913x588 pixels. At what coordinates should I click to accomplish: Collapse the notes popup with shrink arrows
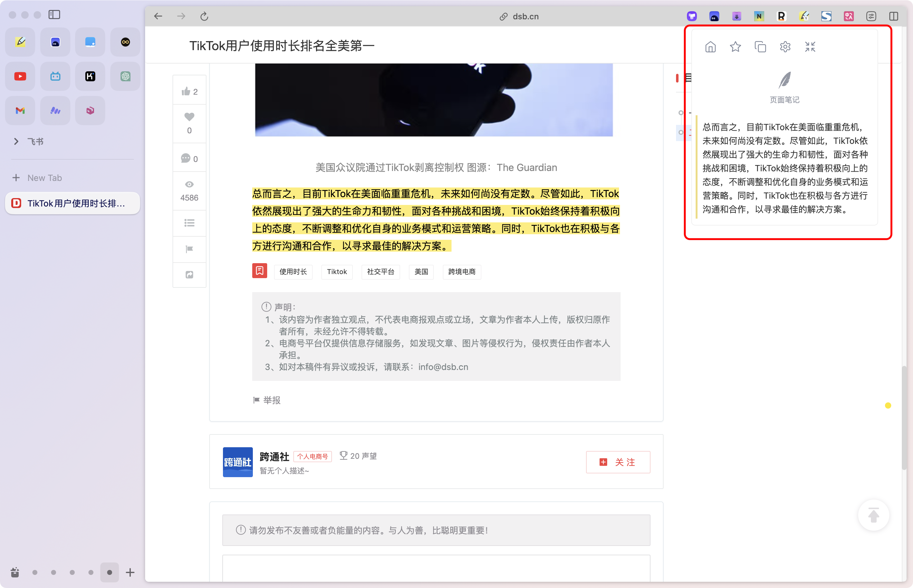(x=810, y=47)
